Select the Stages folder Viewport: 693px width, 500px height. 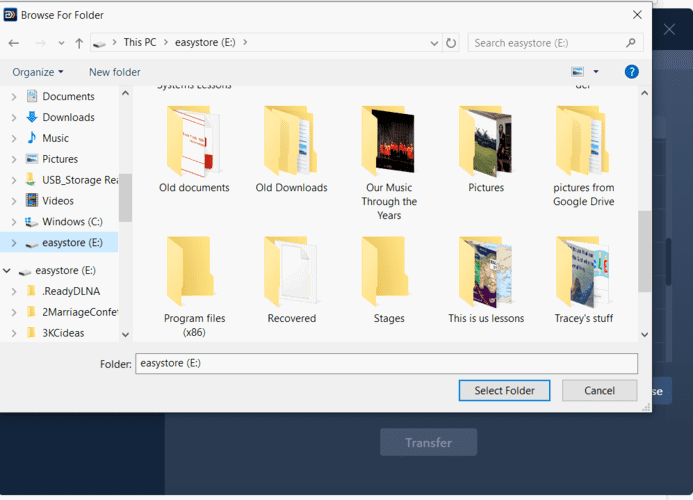click(x=389, y=280)
